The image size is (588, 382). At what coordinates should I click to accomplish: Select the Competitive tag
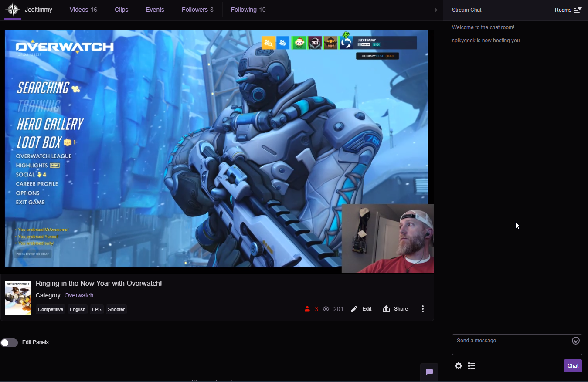pos(51,309)
